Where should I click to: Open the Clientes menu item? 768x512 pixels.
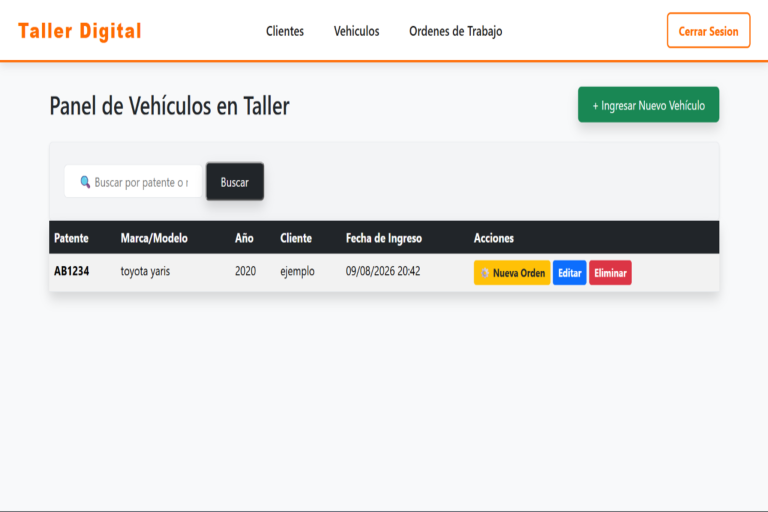[x=285, y=31]
